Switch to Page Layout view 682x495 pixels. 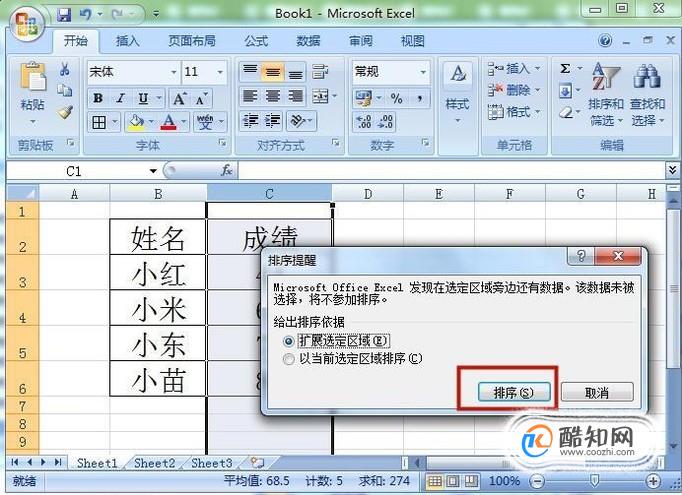453,481
